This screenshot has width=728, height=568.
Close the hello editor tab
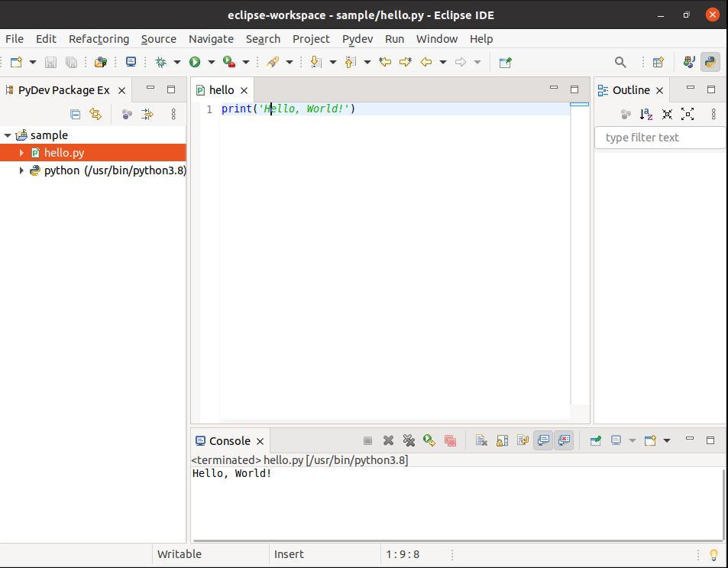point(244,91)
